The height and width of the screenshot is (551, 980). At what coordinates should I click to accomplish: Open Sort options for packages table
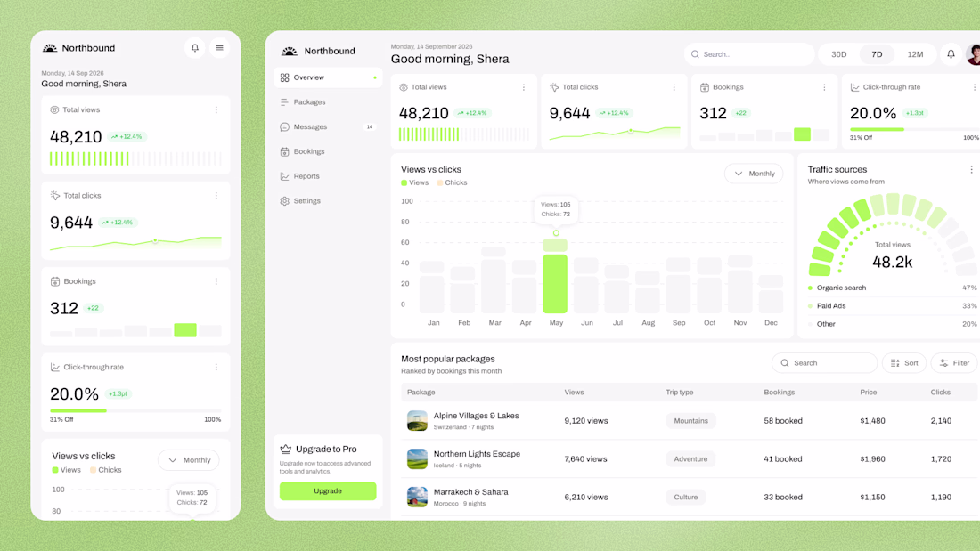point(904,363)
